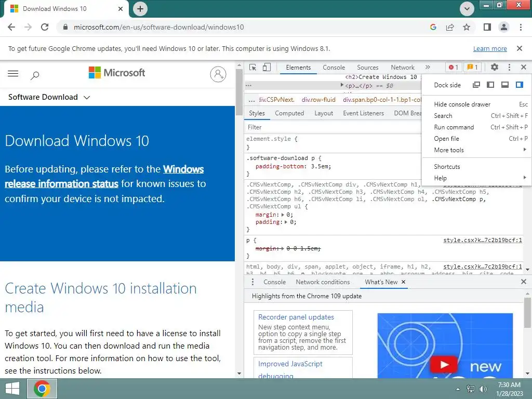Open Shortcuts from the menu
This screenshot has height=399, width=532.
477,167
